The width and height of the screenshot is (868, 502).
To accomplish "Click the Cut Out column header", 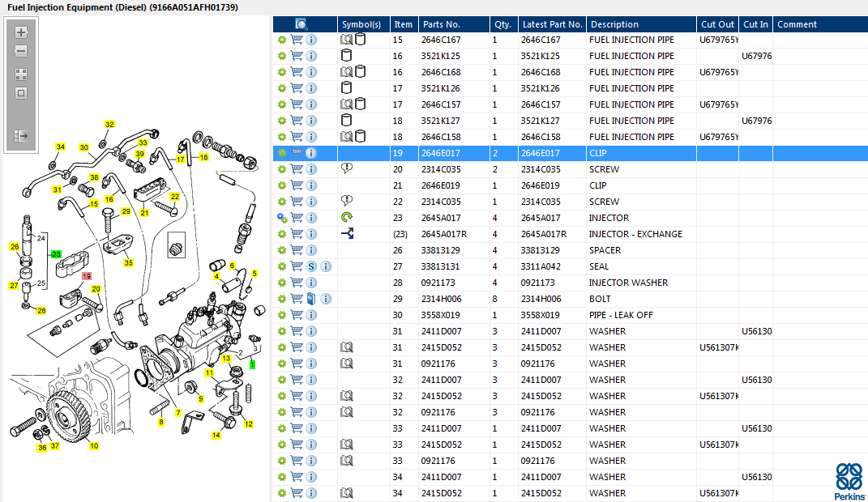I will pos(717,24).
